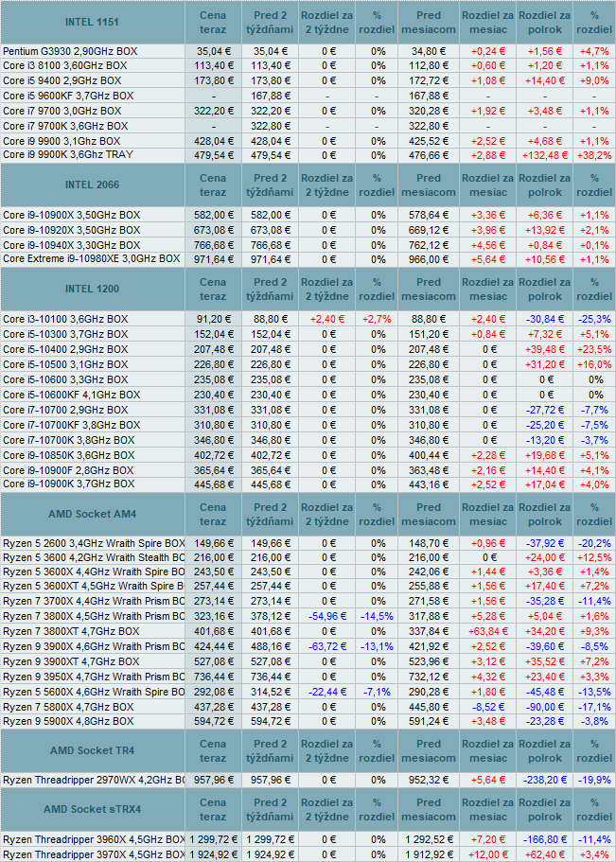
Task: Select the Core i9-10900X 3,50GHz BOX name
Action: (72, 215)
